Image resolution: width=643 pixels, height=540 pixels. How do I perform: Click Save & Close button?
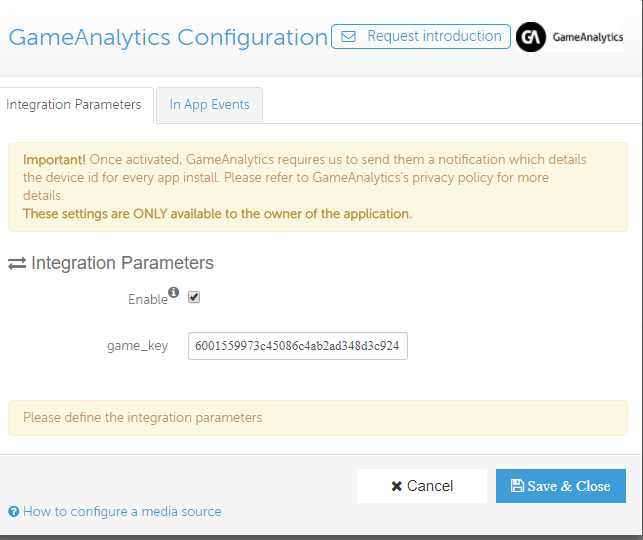pos(561,486)
